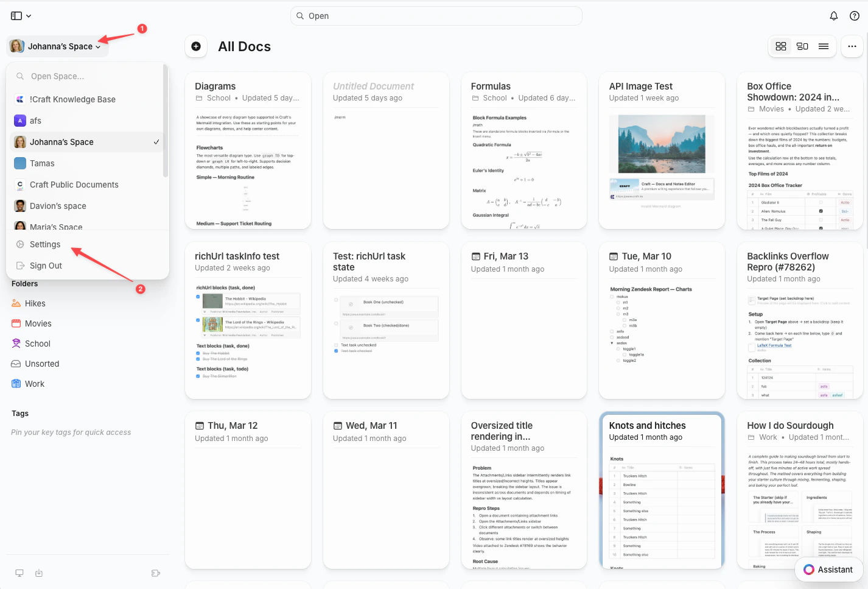Open Backlinks Overflow Repro document
Image resolution: width=868 pixels, height=589 pixels.
(800, 320)
